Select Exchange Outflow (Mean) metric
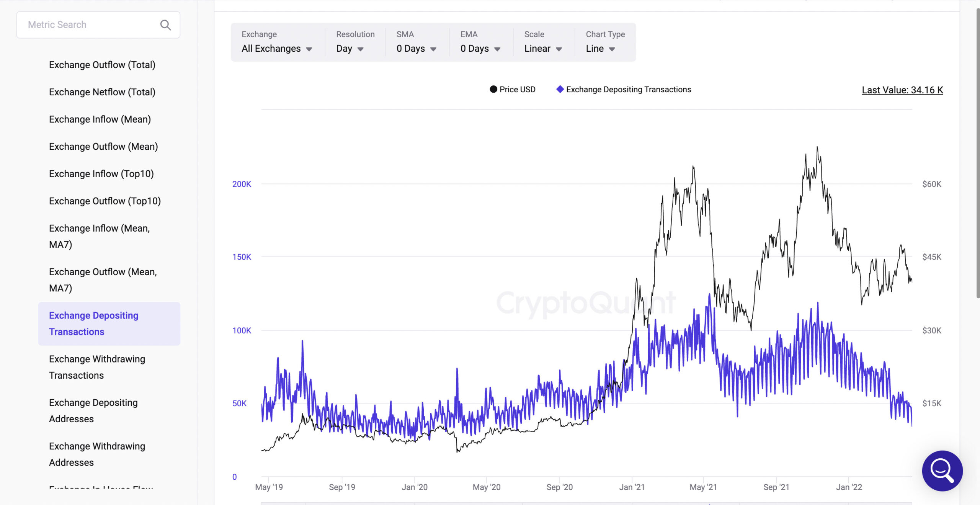This screenshot has width=980, height=505. tap(103, 146)
